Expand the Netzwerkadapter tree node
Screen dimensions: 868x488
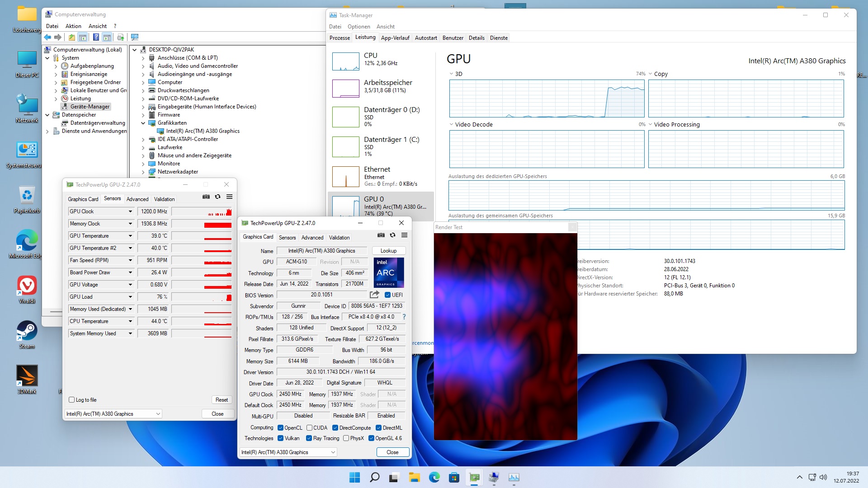click(143, 172)
